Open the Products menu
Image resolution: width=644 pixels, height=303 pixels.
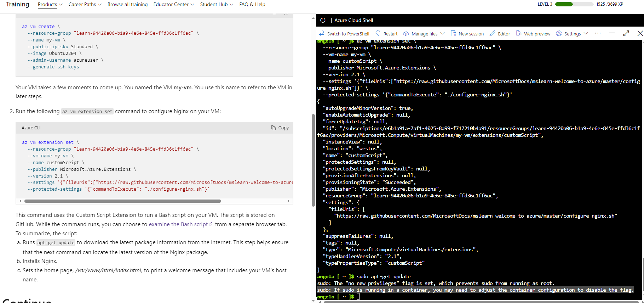point(50,4)
